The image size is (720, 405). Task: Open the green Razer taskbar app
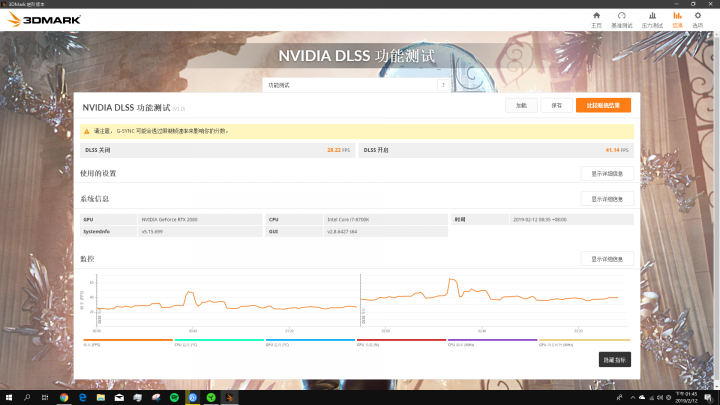[211, 397]
